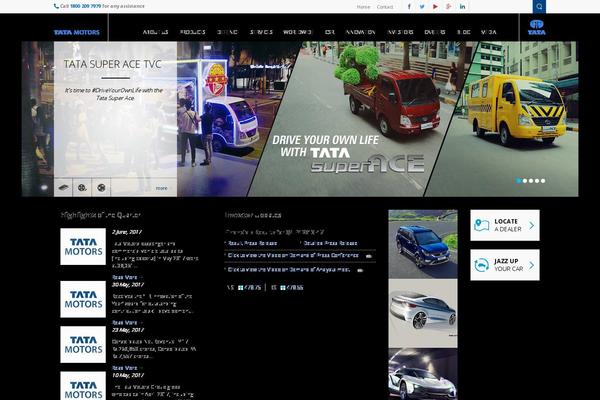The height and width of the screenshot is (400, 600).
Task: Click the chevron arrow on Jazz Up Your Car
Action: click(532, 265)
